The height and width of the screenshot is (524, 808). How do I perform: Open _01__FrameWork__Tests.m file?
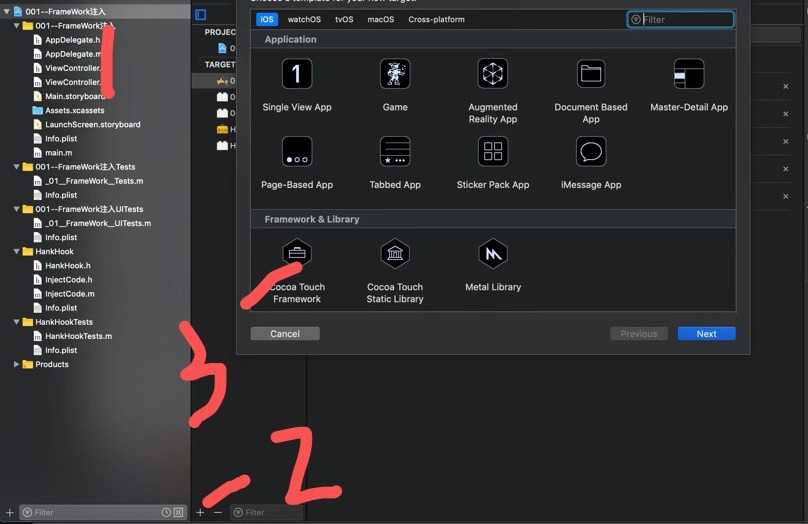point(88,181)
